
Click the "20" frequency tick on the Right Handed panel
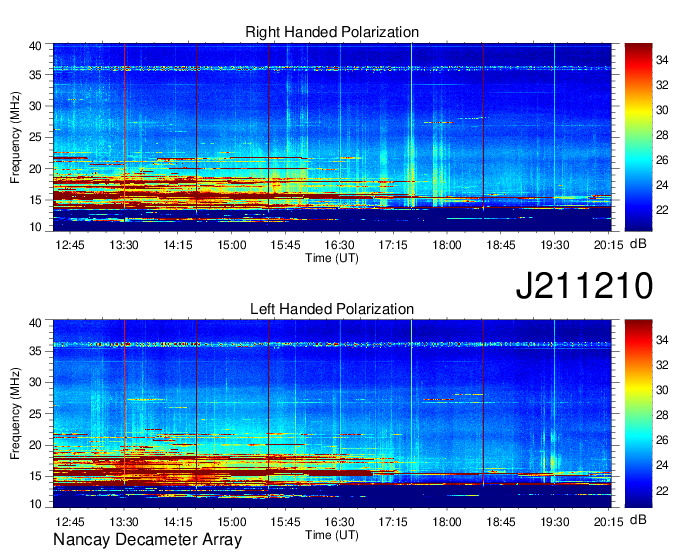point(35,169)
